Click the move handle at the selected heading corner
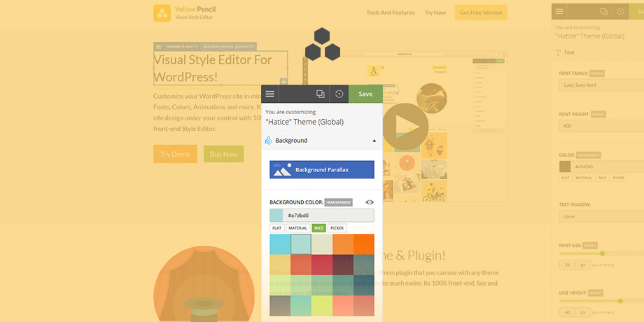 coord(283,82)
